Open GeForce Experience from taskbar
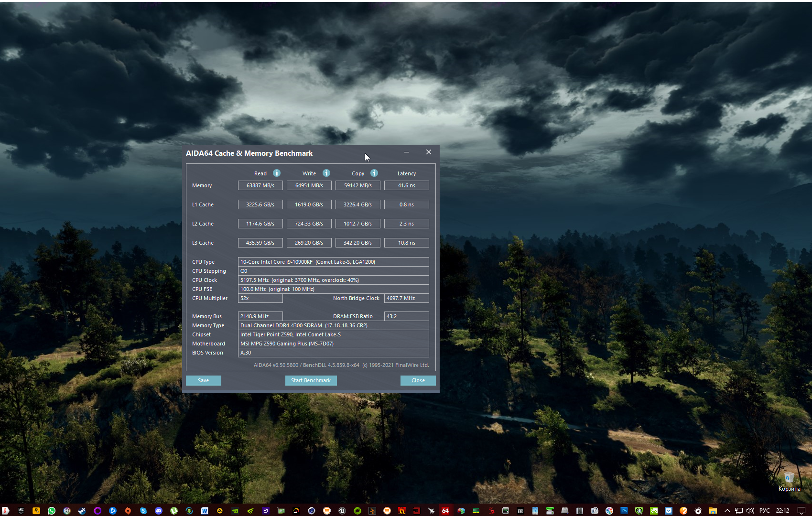Viewport: 812px width, 516px height. point(250,511)
